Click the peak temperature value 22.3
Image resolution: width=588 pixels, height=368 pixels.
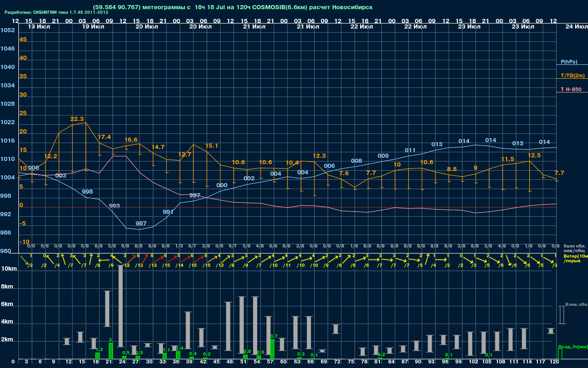click(x=77, y=119)
